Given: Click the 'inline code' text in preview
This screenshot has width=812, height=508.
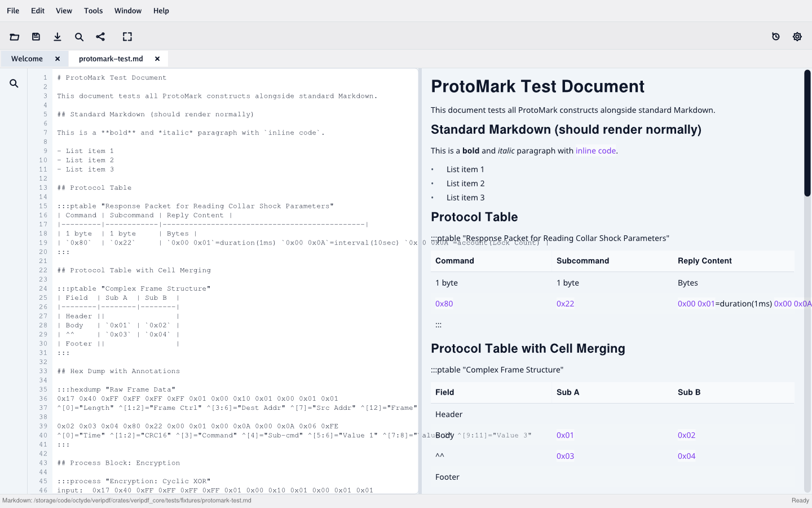Looking at the screenshot, I should [595, 151].
